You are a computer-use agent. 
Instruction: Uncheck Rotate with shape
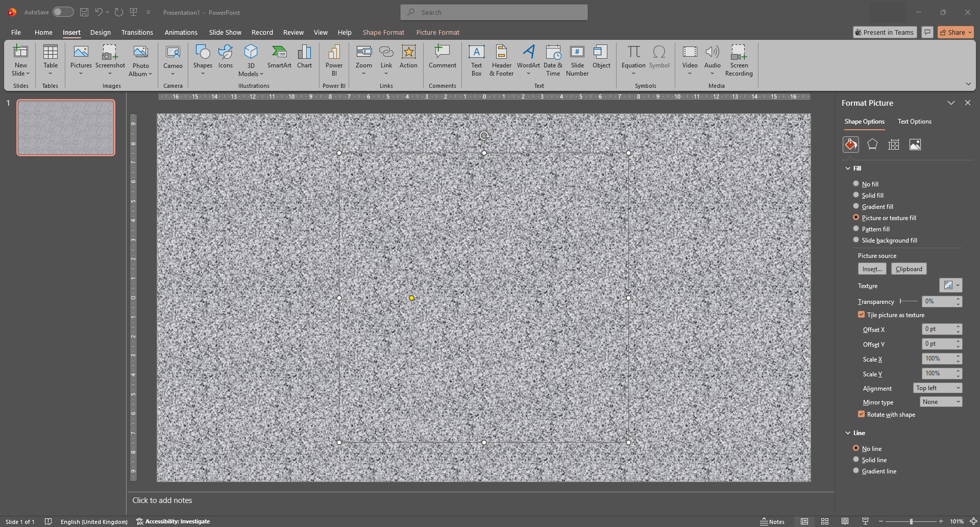pyautogui.click(x=862, y=414)
